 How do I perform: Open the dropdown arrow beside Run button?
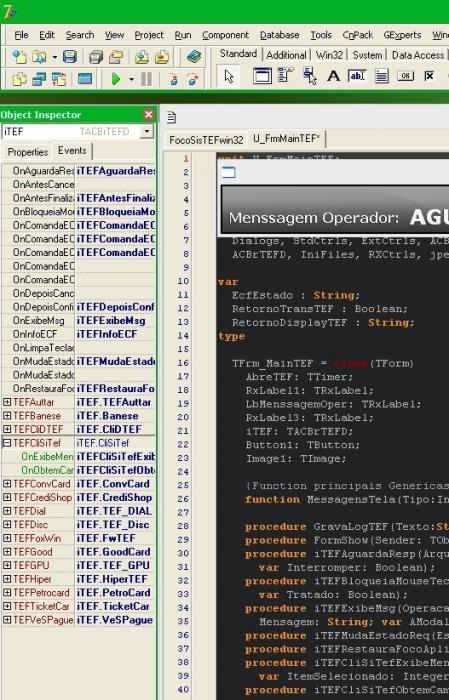click(131, 79)
